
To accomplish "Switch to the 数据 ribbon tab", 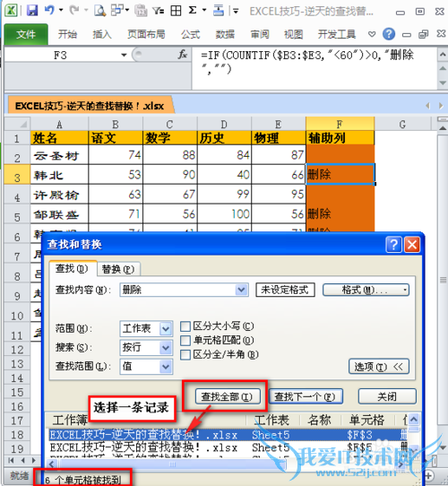I will click(x=225, y=34).
